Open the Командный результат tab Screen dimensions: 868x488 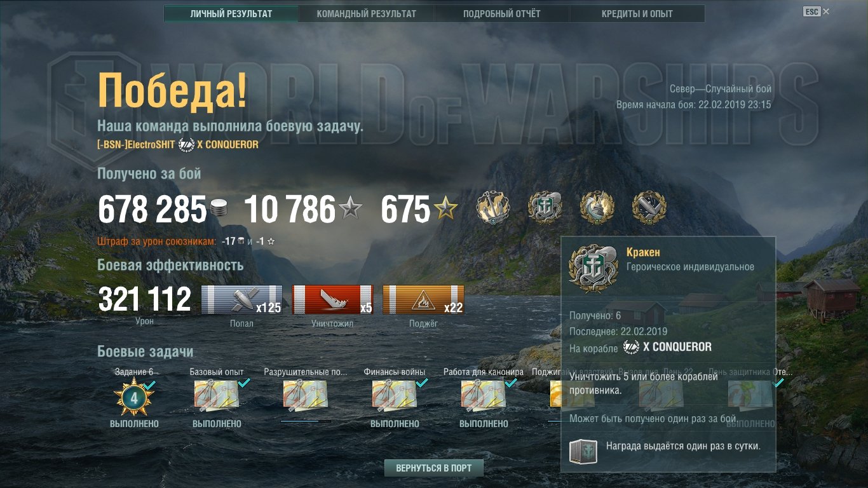click(367, 13)
